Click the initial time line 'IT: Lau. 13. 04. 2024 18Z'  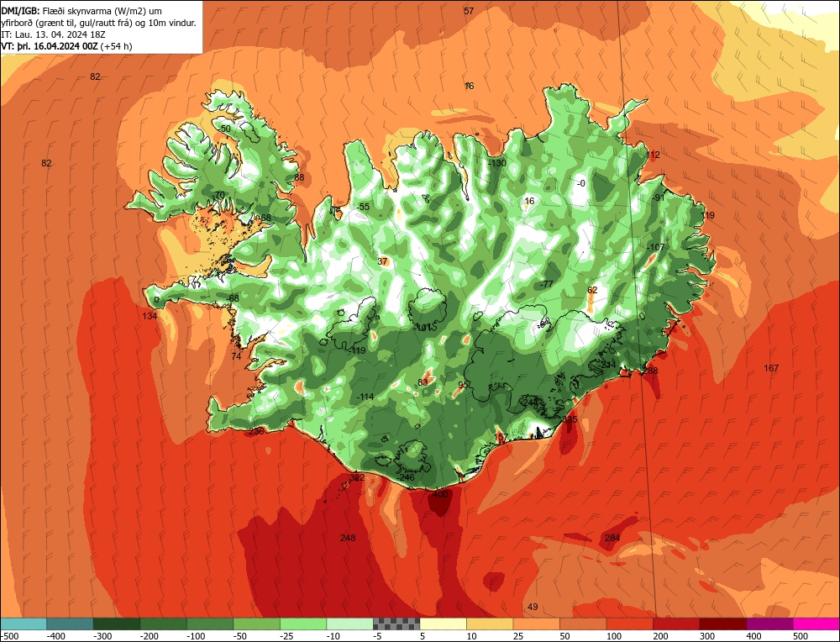point(54,34)
